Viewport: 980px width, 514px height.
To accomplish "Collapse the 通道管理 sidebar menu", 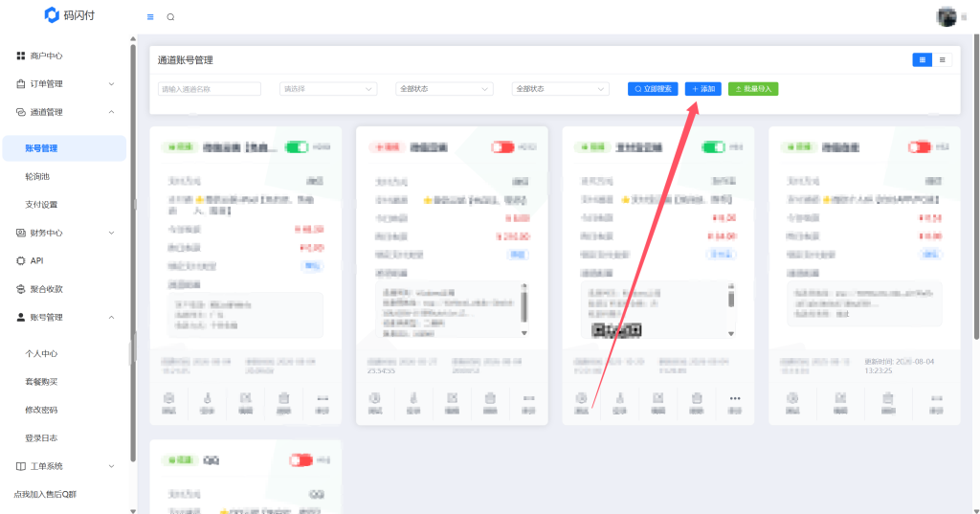I will pos(65,112).
